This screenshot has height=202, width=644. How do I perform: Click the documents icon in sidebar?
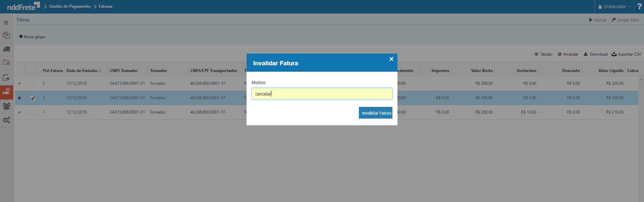pyautogui.click(x=6, y=35)
